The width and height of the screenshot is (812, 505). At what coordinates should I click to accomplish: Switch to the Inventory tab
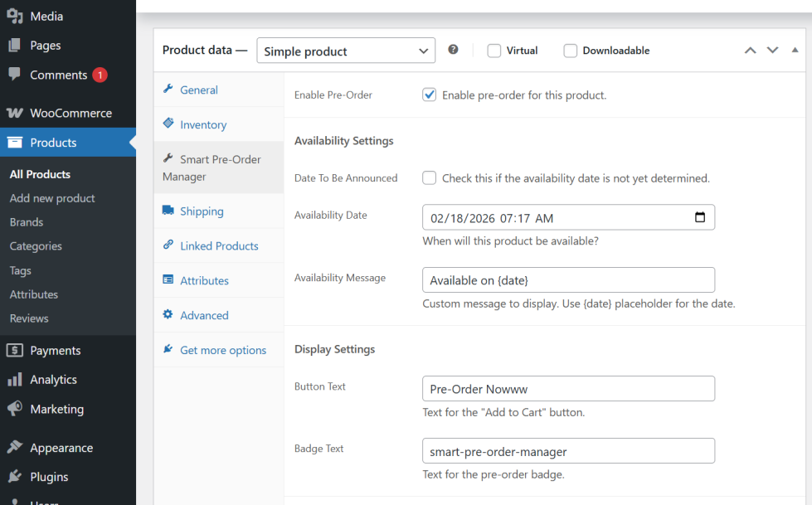coord(203,124)
